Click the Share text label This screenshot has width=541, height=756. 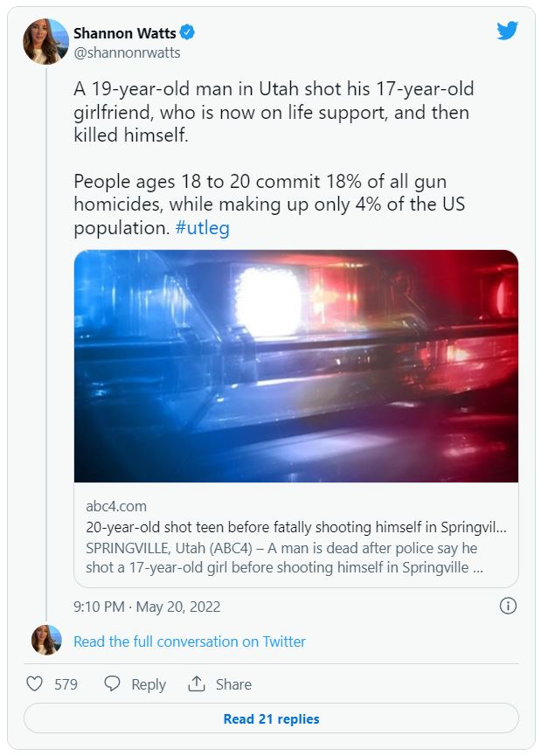(x=233, y=685)
